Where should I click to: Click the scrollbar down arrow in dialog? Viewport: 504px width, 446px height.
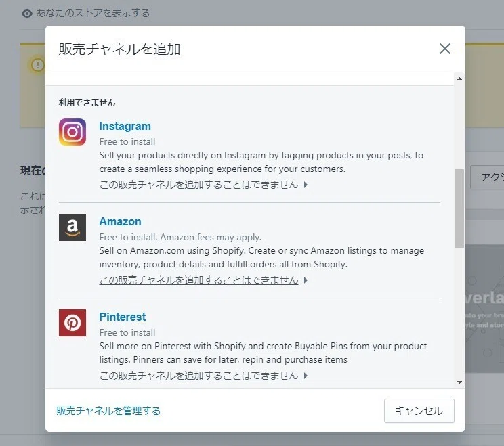(x=459, y=382)
